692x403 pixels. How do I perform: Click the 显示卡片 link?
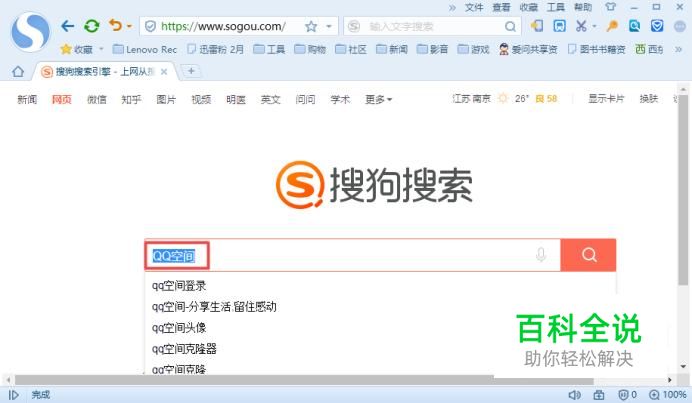point(606,98)
